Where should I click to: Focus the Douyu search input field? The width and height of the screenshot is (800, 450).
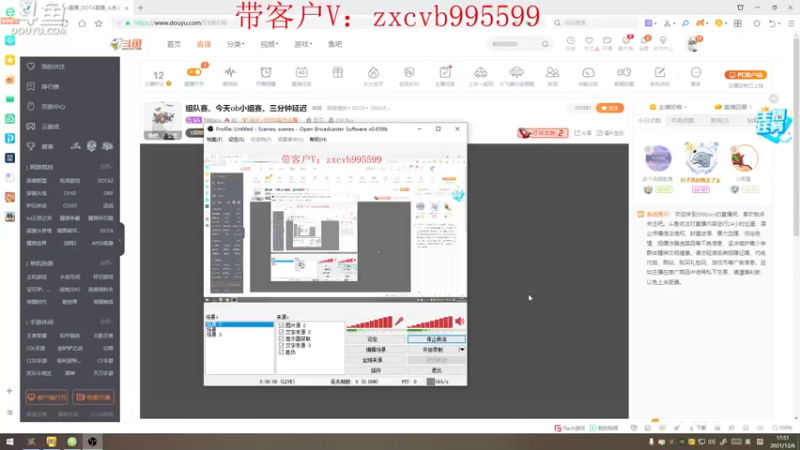513,44
